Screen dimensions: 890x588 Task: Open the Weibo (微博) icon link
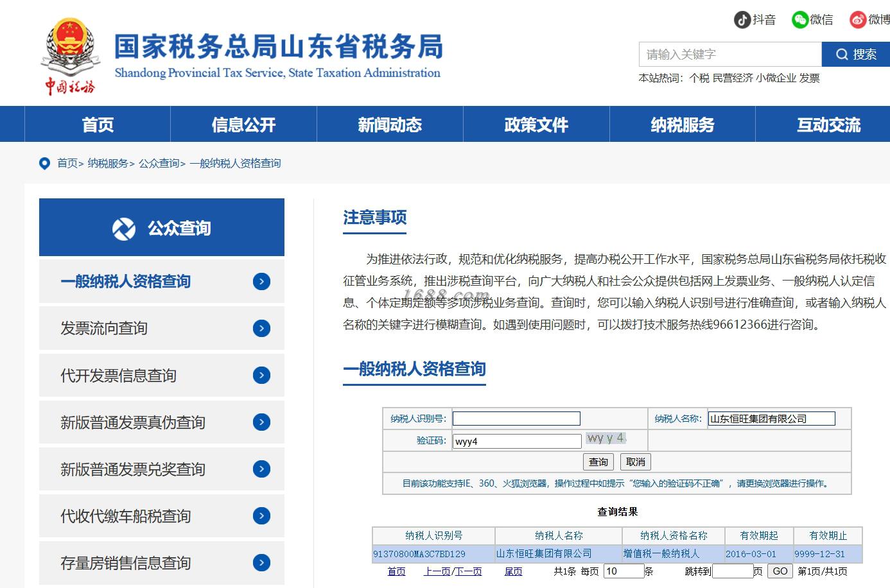tap(858, 20)
